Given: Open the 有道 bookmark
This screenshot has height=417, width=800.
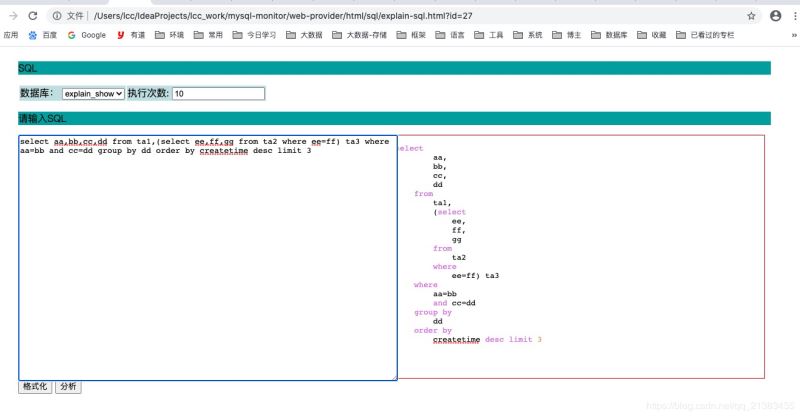Looking at the screenshot, I should tap(131, 35).
